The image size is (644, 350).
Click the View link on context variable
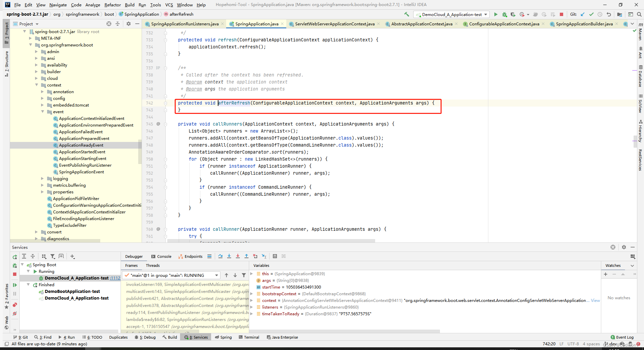(595, 300)
